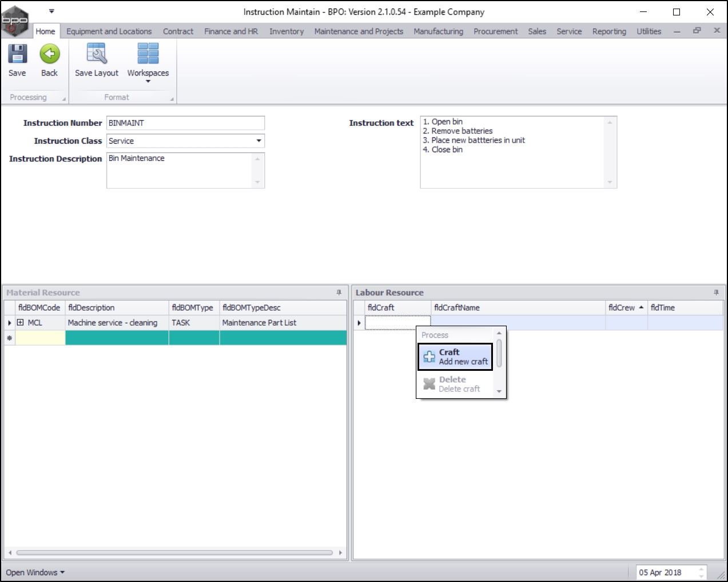The width and height of the screenshot is (728, 582).
Task: Open the quick access toolbar arrow
Action: 51,11
